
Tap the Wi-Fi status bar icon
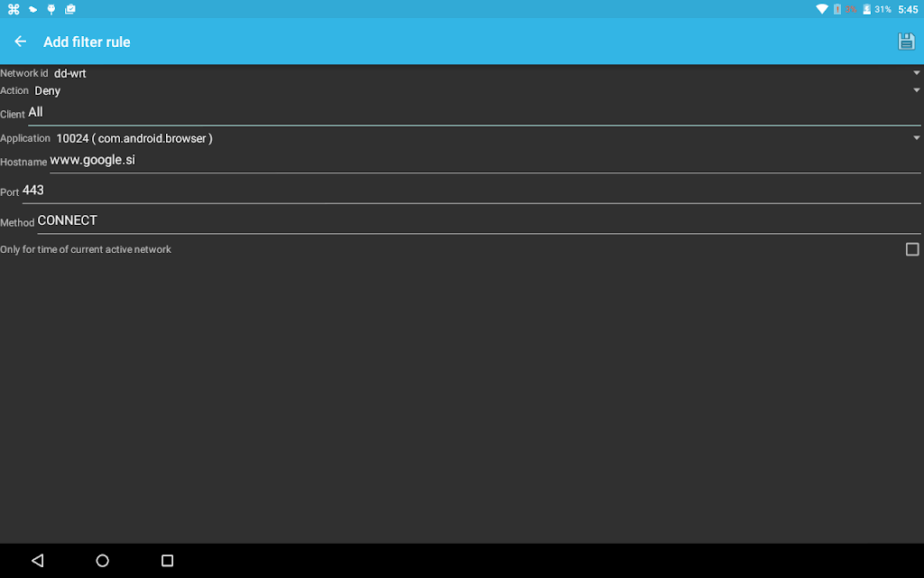click(x=821, y=9)
